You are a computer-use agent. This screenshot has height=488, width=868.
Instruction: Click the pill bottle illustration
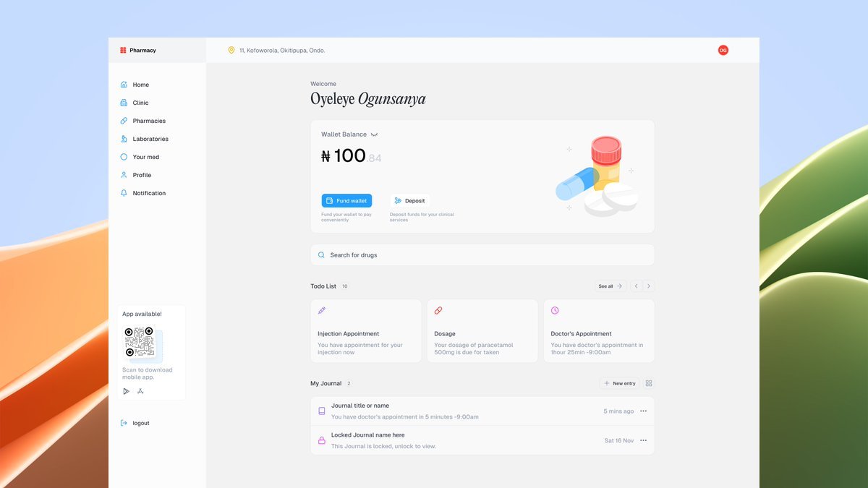point(605,163)
